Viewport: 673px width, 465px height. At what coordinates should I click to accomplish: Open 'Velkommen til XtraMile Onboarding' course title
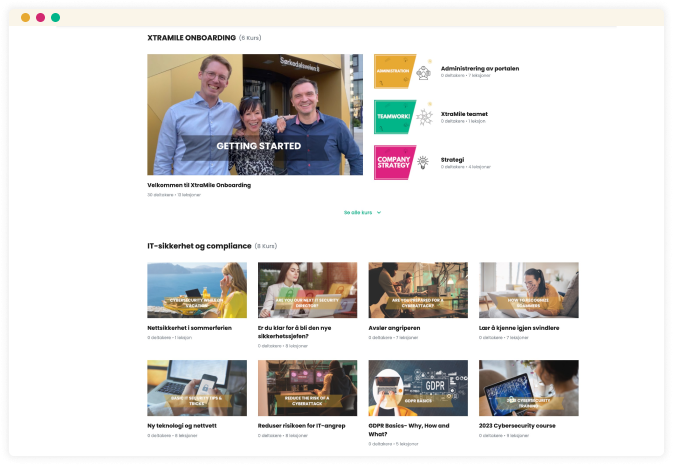coord(199,185)
